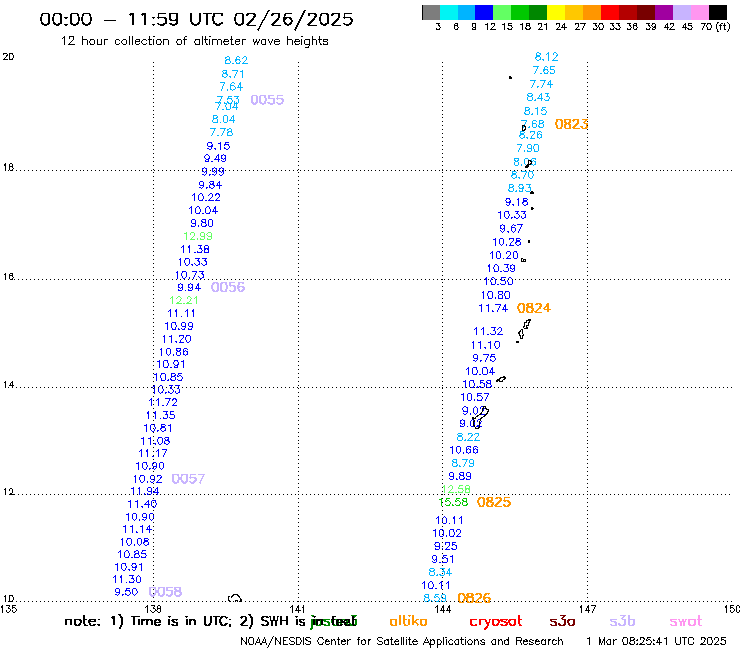Click the NOAA/NESDIS Center attribution text
The height and width of the screenshot is (650, 740).
pos(402,641)
